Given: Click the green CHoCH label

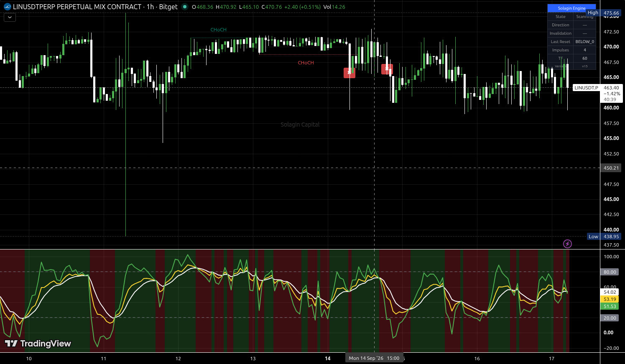Looking at the screenshot, I should click(219, 30).
